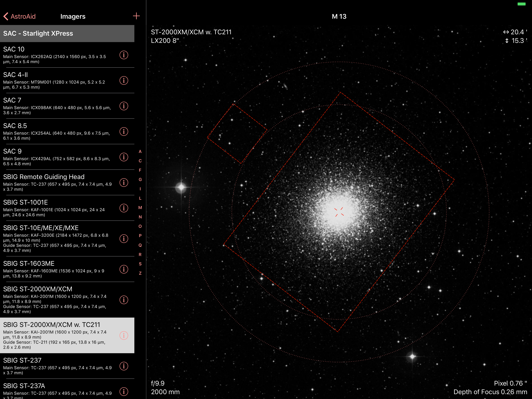Open info for SBIG ST-1603ME
Image resolution: width=532 pixels, height=399 pixels.
click(x=124, y=269)
